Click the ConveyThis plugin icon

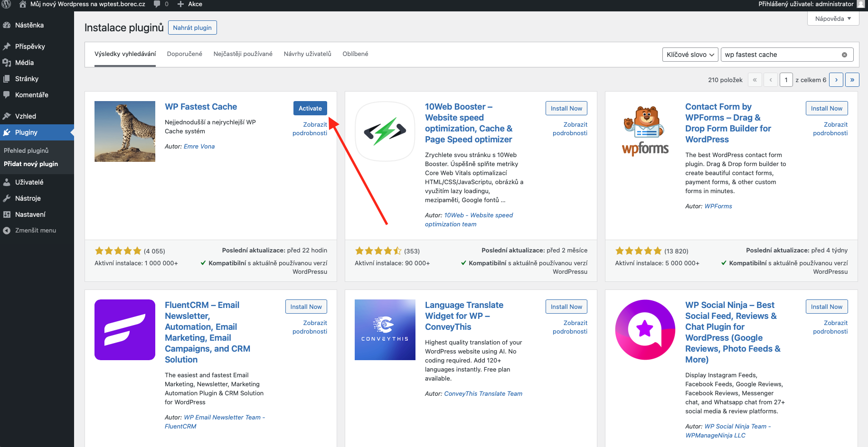pos(385,330)
